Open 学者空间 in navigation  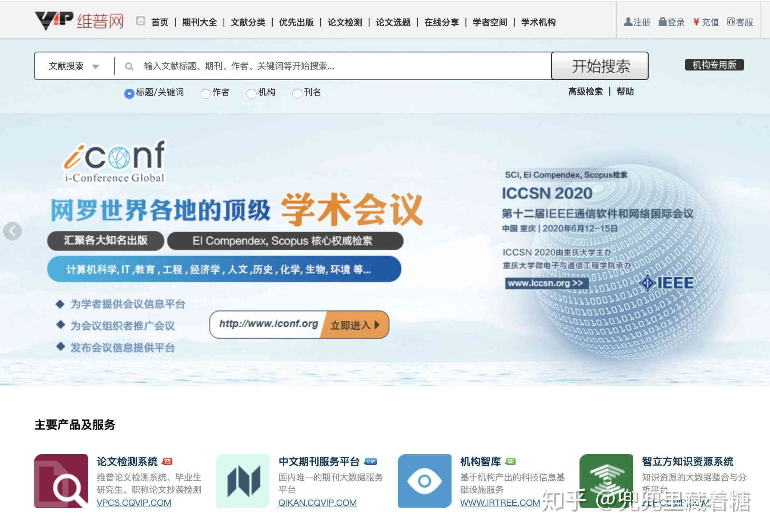[x=490, y=23]
